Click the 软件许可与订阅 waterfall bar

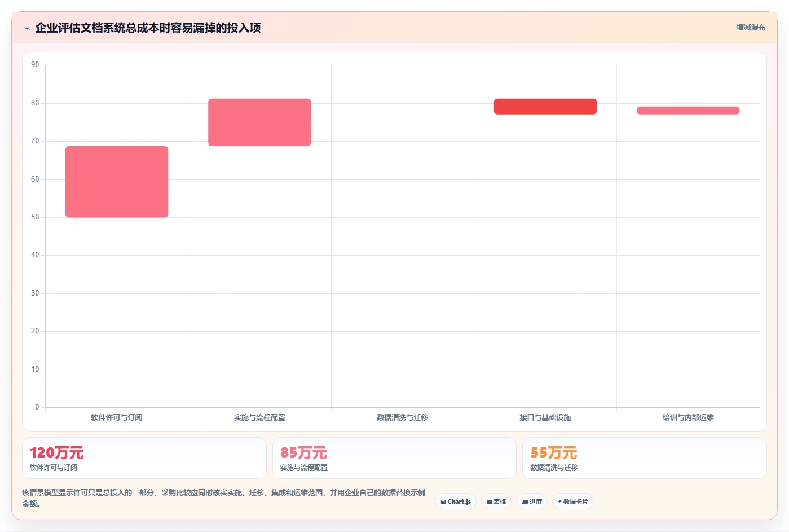coord(117,182)
